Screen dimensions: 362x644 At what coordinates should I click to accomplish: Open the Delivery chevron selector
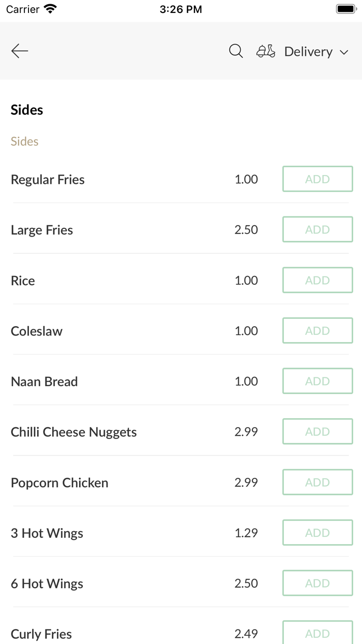click(344, 52)
